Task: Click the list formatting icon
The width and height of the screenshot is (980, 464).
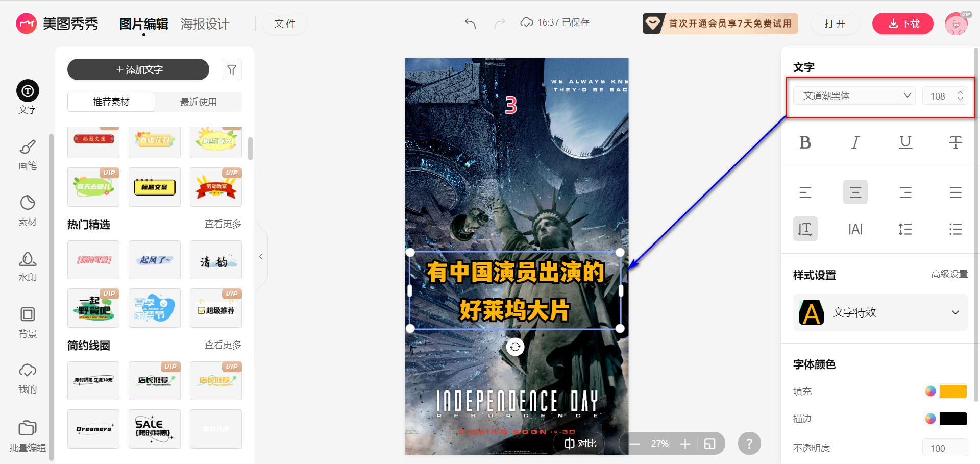Action: [955, 229]
